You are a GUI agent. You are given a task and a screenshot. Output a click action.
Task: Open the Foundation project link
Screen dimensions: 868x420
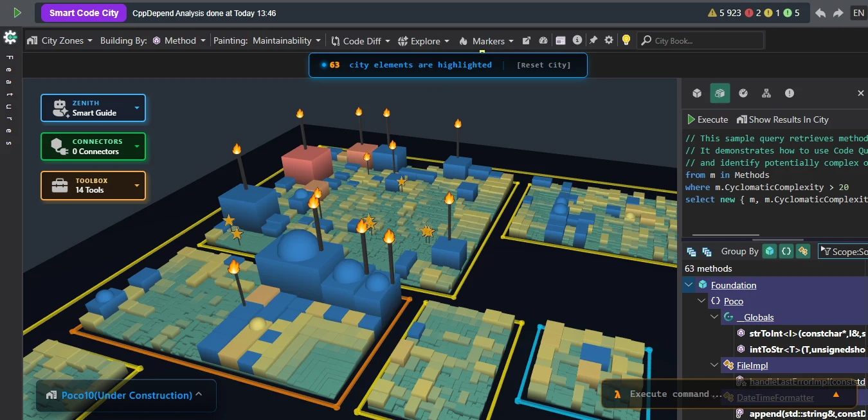click(734, 285)
